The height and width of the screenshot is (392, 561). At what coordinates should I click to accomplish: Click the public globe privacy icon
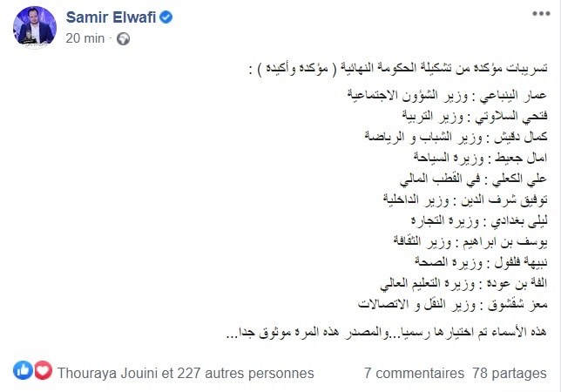(x=124, y=38)
